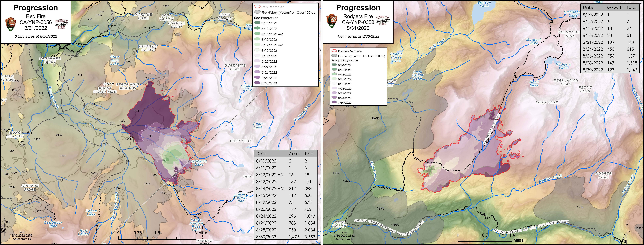The height and width of the screenshot is (245, 644).
Task: Click the 'Irwin Bright Lake' map label
Action: [x=418, y=75]
